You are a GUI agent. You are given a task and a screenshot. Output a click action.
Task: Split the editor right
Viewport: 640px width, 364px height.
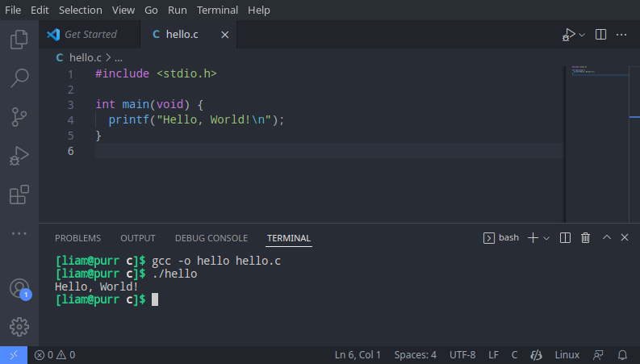(600, 35)
